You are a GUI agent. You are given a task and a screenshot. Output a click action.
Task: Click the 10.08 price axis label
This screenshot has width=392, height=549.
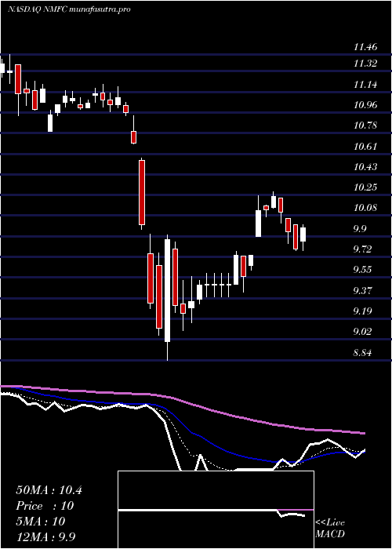point(365,208)
